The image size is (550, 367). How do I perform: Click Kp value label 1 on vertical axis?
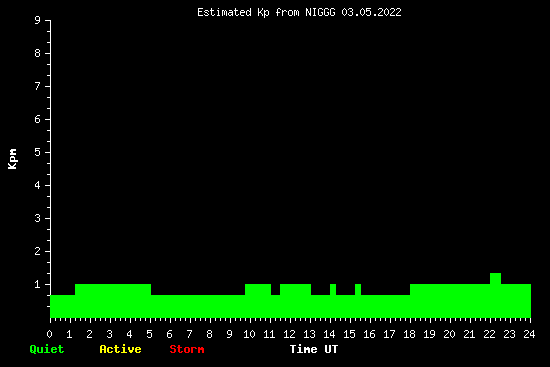tap(38, 284)
